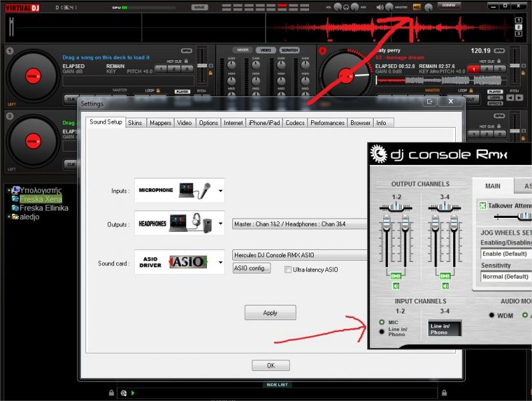Screen dimensions: 532x401
Task: Click the Settings window pop-out icon
Action: (x=430, y=102)
